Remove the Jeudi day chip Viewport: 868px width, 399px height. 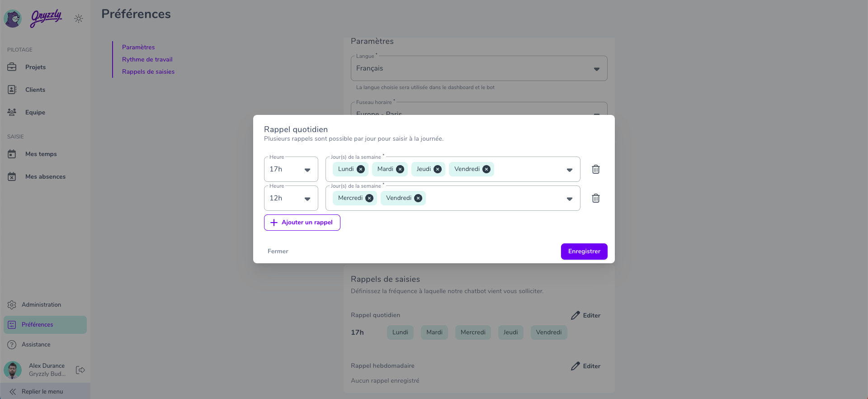coord(438,169)
